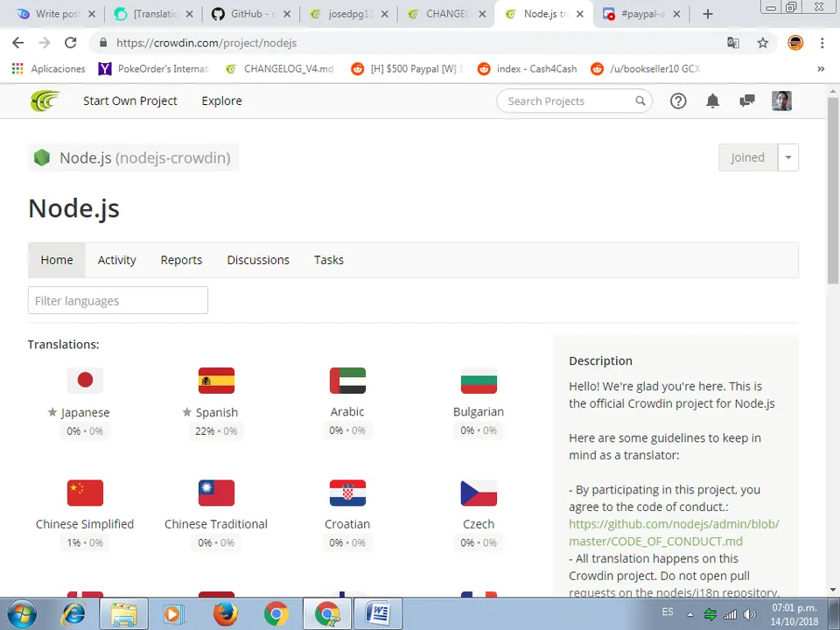Select the Czech flag icon
This screenshot has width=840, height=630.
pyautogui.click(x=479, y=493)
